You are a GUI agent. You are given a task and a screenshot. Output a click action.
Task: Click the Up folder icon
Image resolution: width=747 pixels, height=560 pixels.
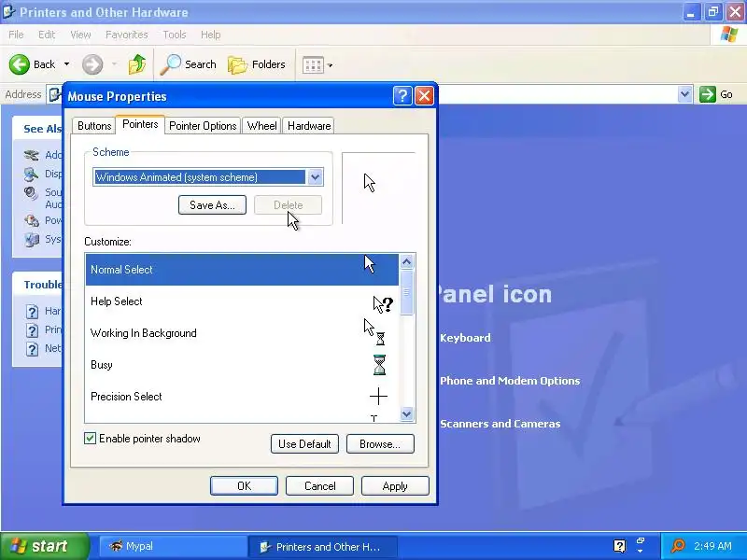point(137,64)
